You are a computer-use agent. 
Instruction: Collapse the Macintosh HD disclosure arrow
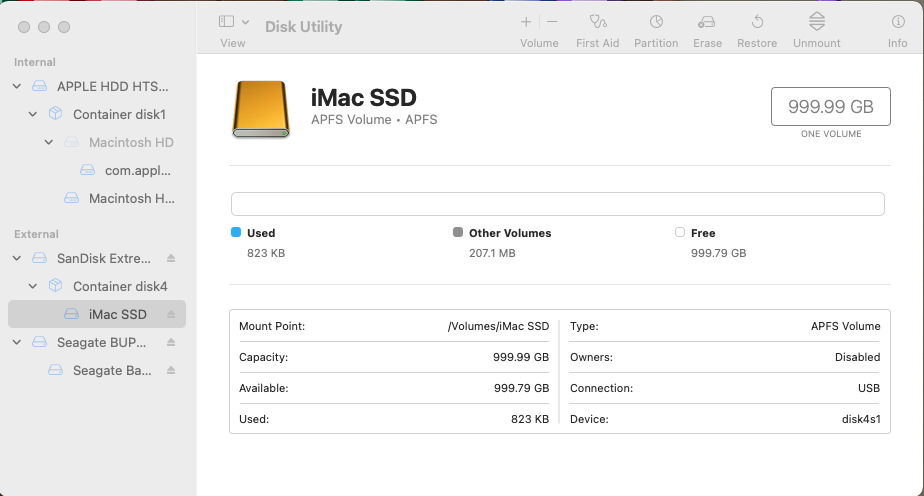point(49,143)
